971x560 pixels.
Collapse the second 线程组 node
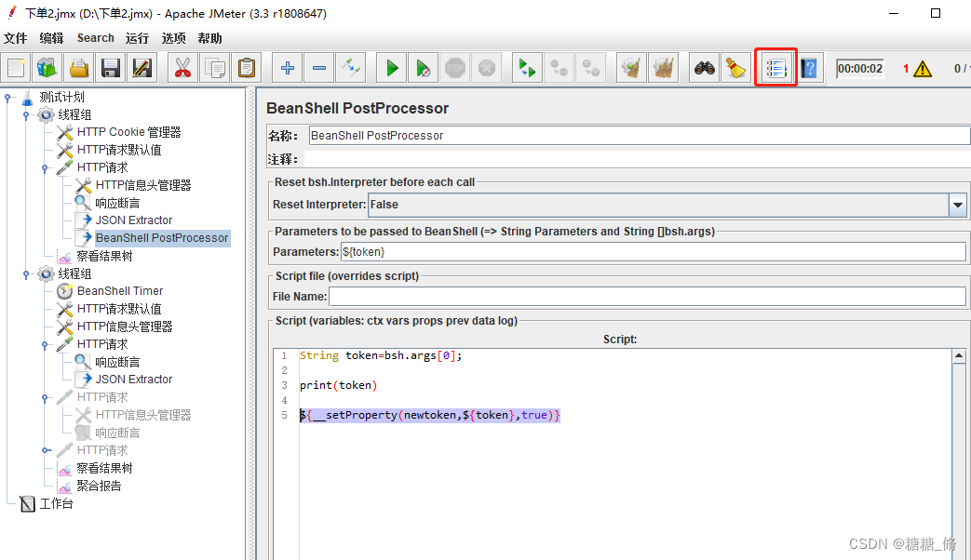pyautogui.click(x=26, y=274)
